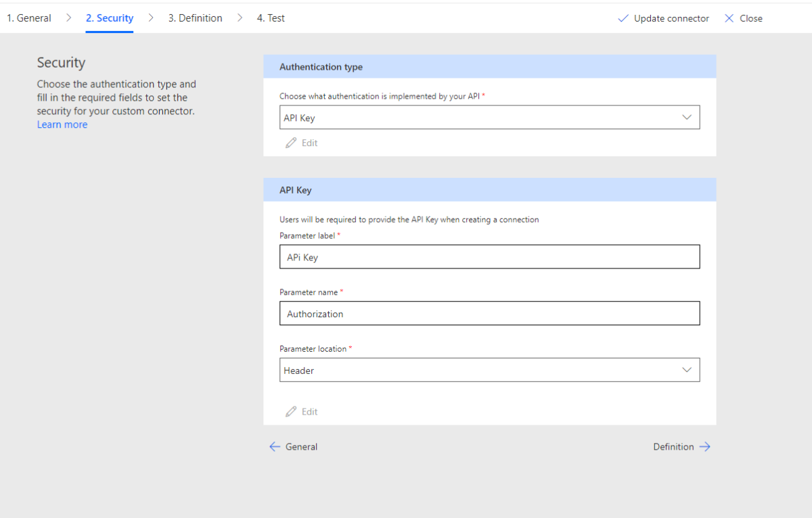Image resolution: width=812 pixels, height=518 pixels.
Task: Click the Close button at top right
Action: coord(750,18)
